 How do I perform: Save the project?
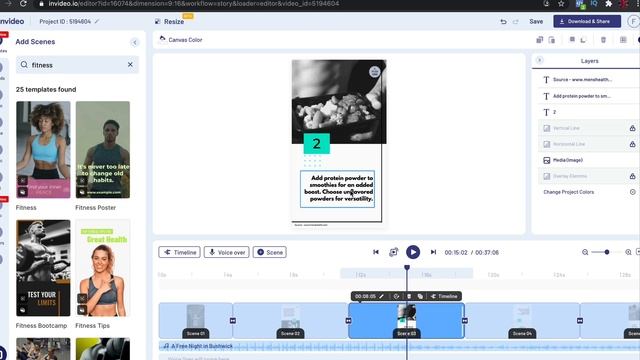(x=536, y=22)
